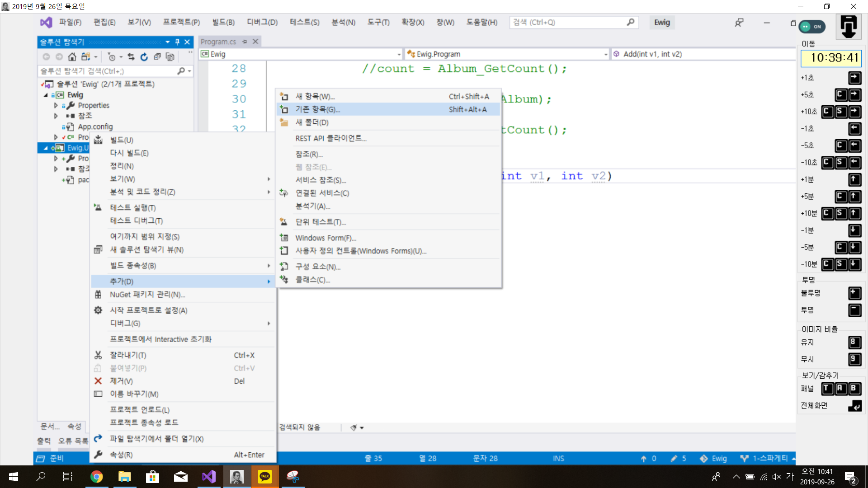
Task: Open Visual Studio from the taskbar
Action: 209,477
